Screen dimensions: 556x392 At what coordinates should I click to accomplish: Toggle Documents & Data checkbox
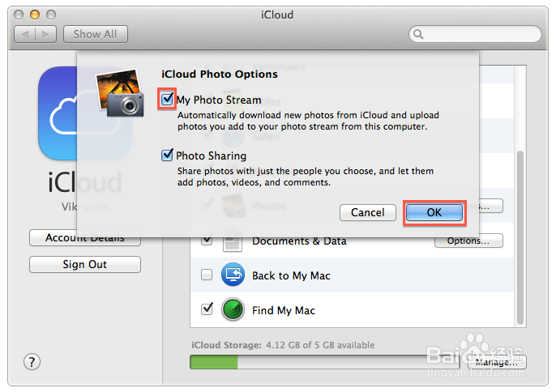207,241
